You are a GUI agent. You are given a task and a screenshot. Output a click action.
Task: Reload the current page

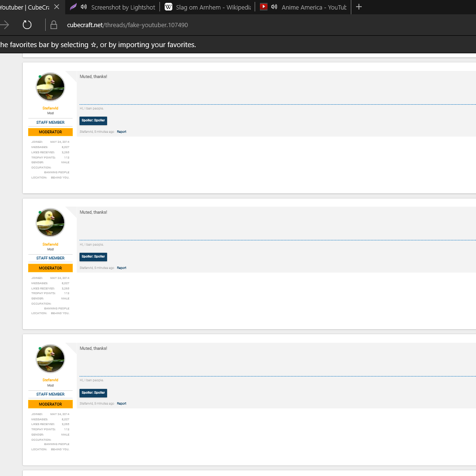pyautogui.click(x=27, y=25)
